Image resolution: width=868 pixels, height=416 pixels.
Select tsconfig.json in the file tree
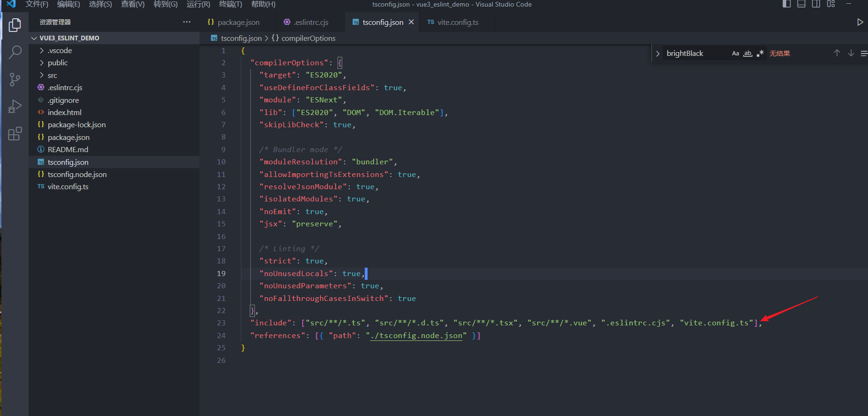[x=114, y=162]
